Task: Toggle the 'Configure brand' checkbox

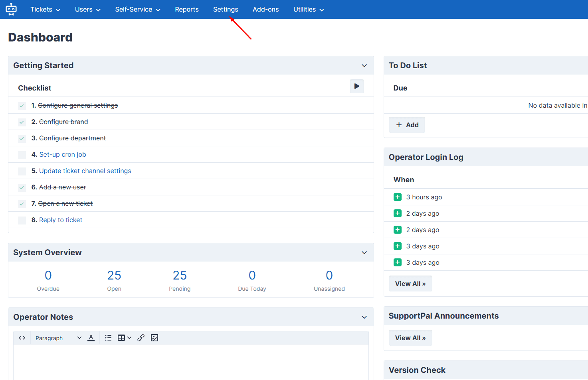Action: click(22, 122)
